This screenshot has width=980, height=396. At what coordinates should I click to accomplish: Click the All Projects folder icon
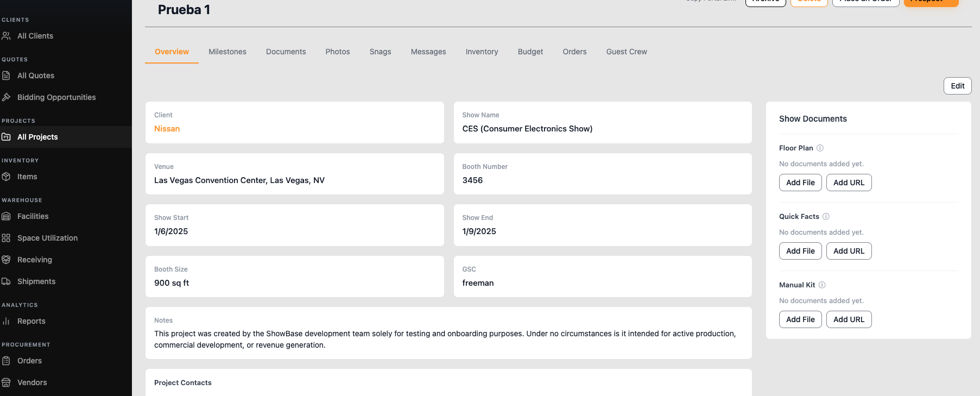(x=6, y=137)
